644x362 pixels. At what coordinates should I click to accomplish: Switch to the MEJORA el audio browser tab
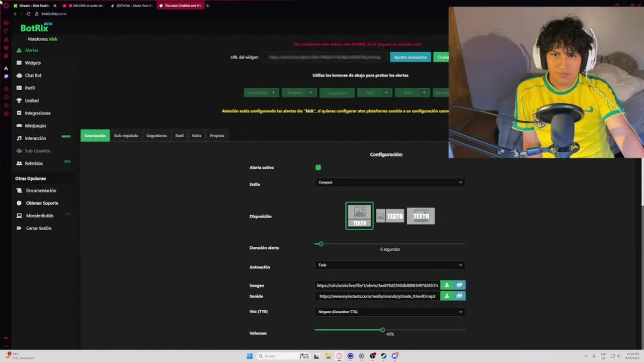click(x=84, y=6)
